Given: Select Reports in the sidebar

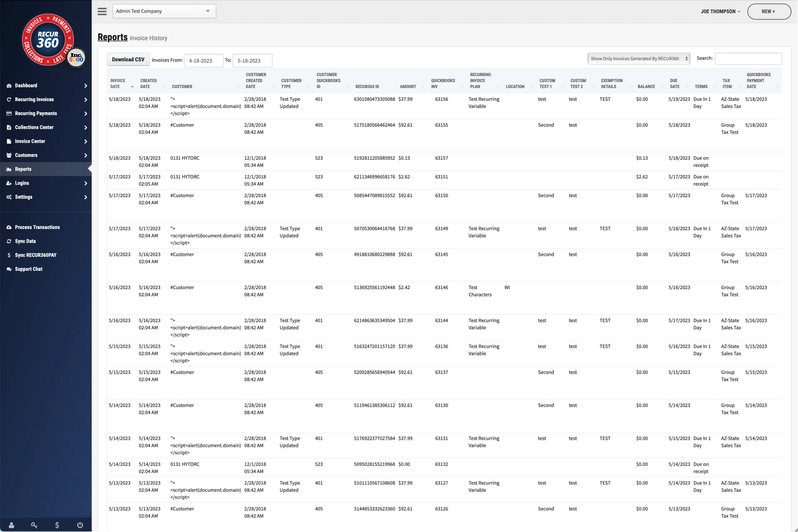Looking at the screenshot, I should (x=46, y=169).
